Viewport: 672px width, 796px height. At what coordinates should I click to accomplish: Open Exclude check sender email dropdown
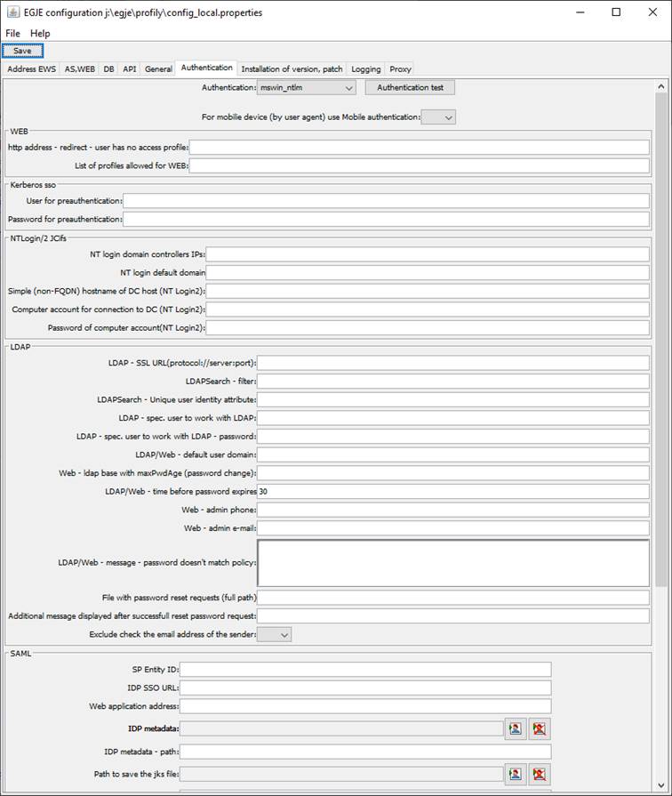(x=274, y=634)
